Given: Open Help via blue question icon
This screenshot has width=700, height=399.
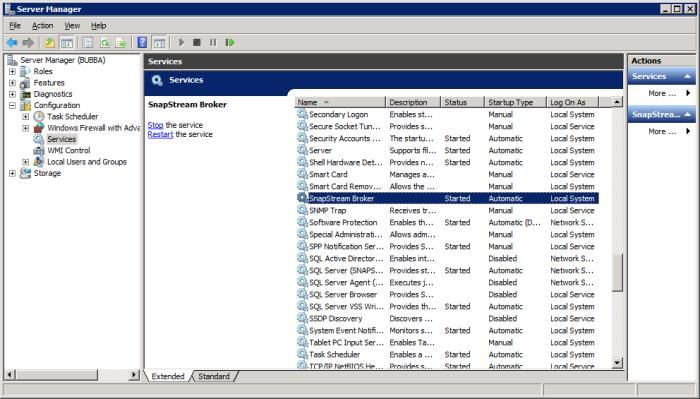Looking at the screenshot, I should tap(142, 43).
